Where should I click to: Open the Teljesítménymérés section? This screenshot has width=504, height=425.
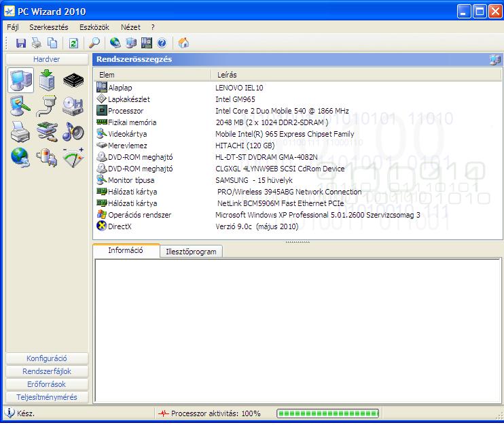47,397
